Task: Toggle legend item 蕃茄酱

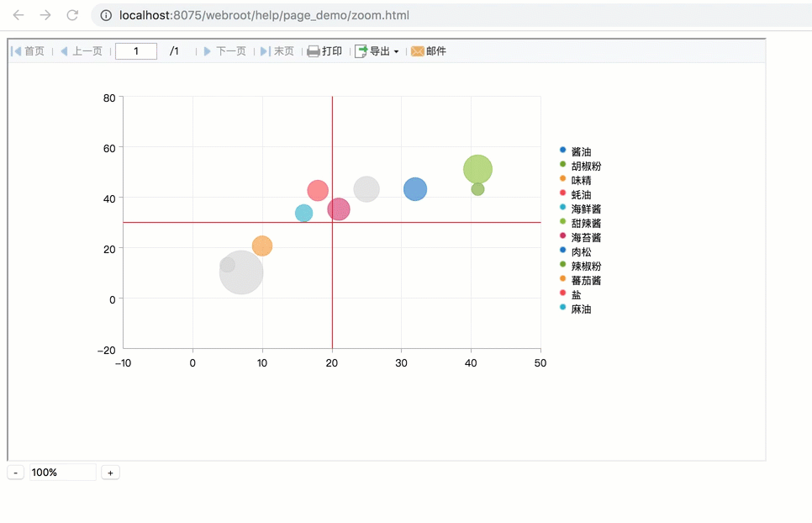Action: pyautogui.click(x=581, y=280)
